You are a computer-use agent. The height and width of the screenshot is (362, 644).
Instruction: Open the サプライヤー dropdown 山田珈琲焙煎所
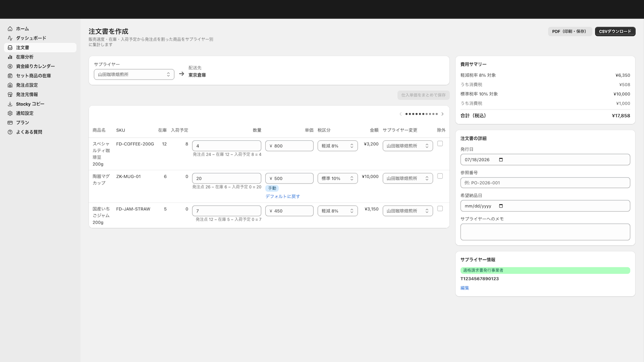coord(134,74)
